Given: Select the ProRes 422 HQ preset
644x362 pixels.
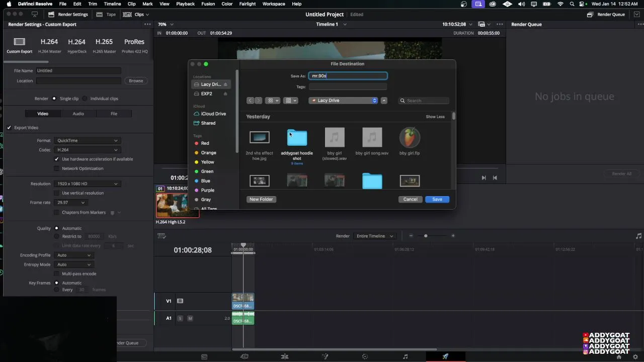Looking at the screenshot, I should coord(134,45).
